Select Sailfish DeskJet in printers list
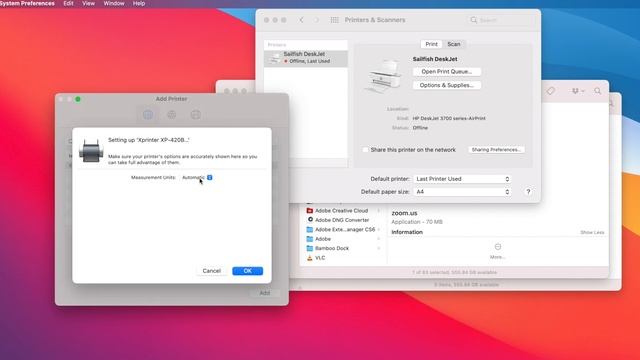This screenshot has width=640, height=360. 306,58
